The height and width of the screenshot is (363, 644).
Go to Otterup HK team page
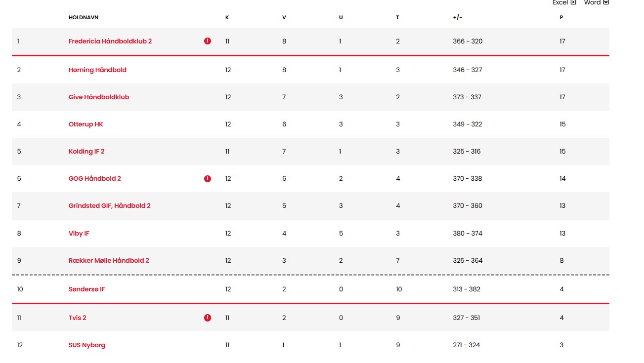[x=86, y=124]
